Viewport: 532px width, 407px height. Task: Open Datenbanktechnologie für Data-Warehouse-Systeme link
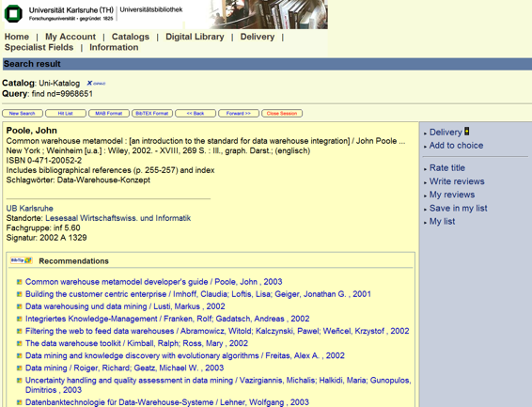[x=167, y=402]
